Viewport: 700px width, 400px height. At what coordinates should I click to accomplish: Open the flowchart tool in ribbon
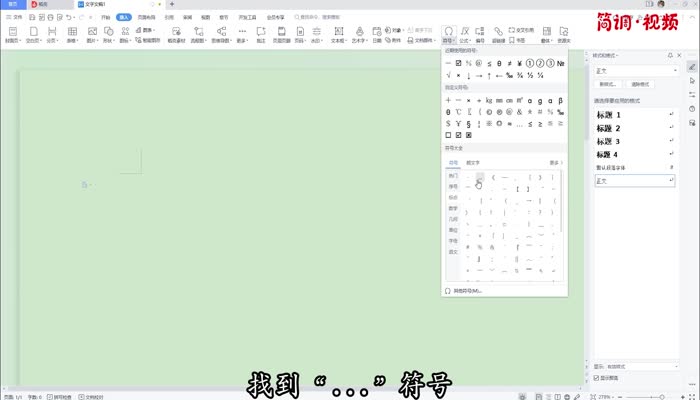198,35
